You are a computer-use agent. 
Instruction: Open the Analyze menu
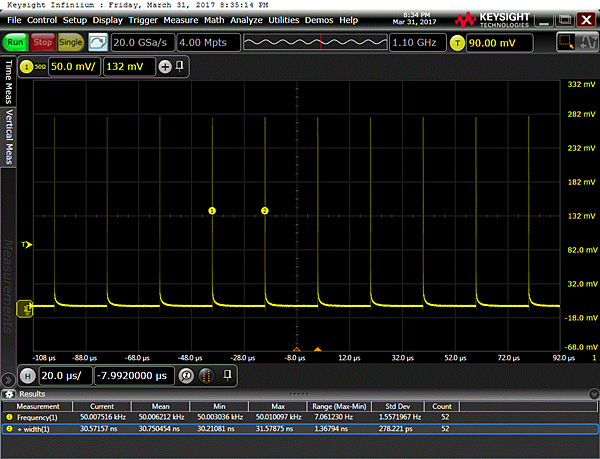click(x=246, y=20)
